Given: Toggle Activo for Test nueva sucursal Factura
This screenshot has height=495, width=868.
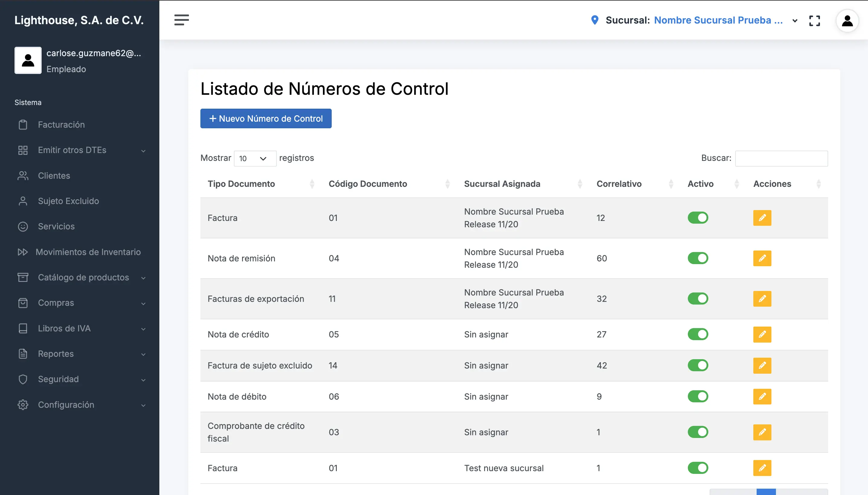Looking at the screenshot, I should pos(698,468).
